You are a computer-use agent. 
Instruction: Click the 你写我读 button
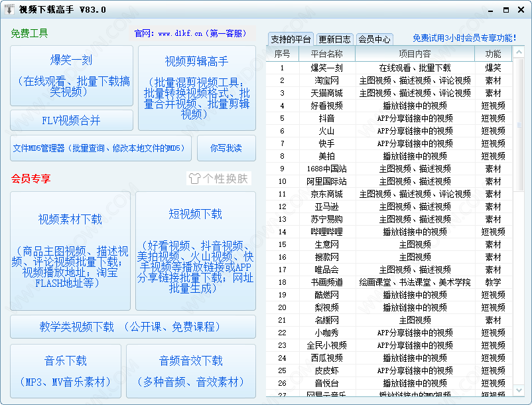pyautogui.click(x=226, y=148)
